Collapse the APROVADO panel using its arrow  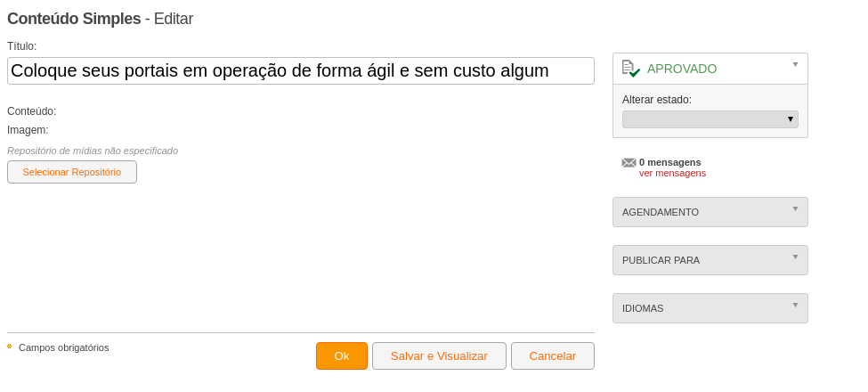(796, 64)
